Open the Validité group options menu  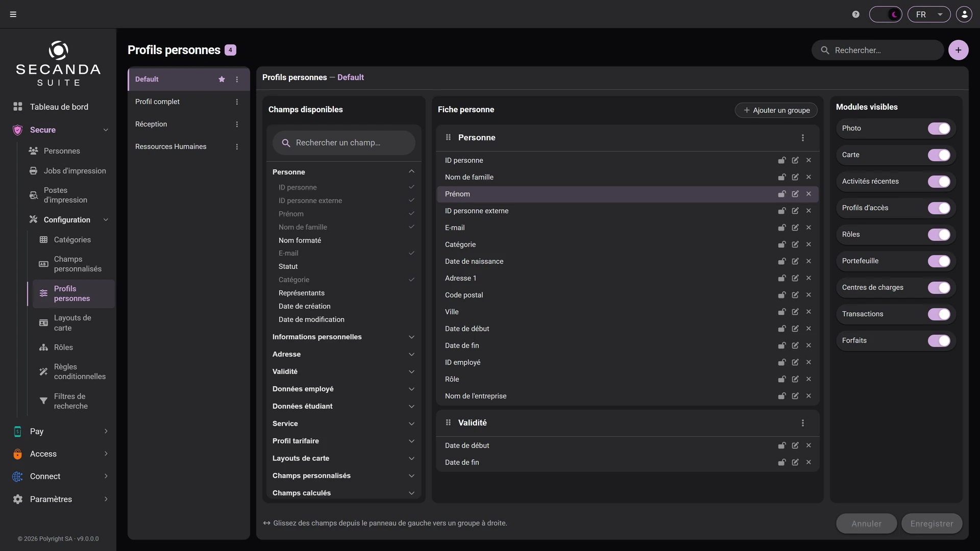pos(803,423)
